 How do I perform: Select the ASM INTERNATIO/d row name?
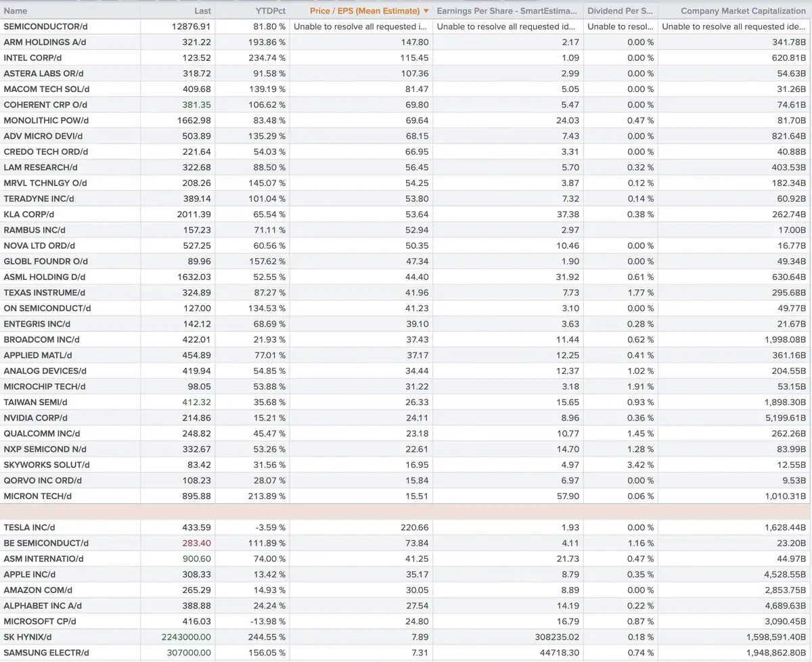(44, 559)
